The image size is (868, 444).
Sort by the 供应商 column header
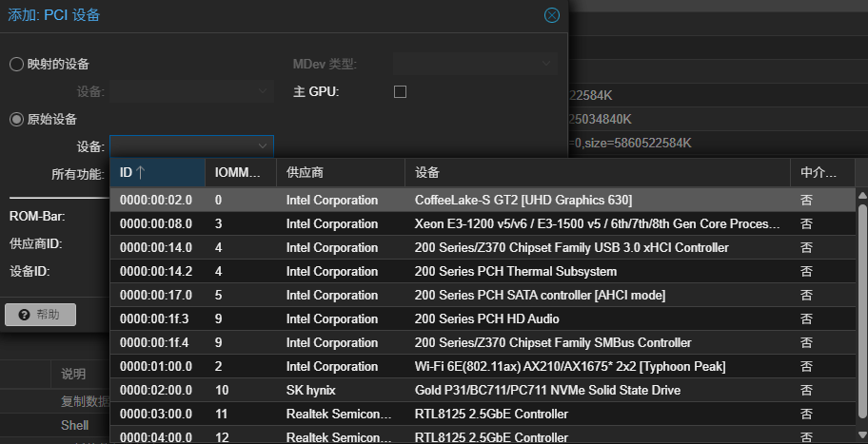(x=341, y=173)
